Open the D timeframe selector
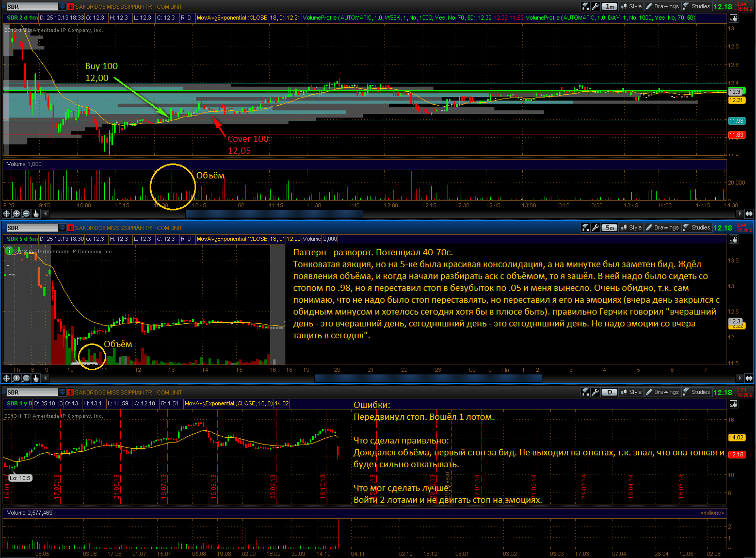The height and width of the screenshot is (558, 756). 609,392
